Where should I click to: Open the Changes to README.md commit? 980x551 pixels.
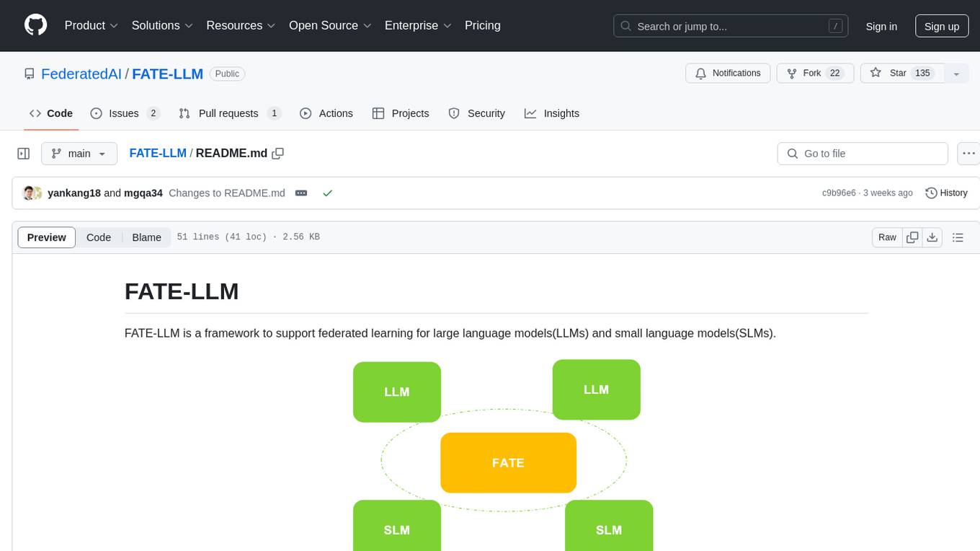227,193
